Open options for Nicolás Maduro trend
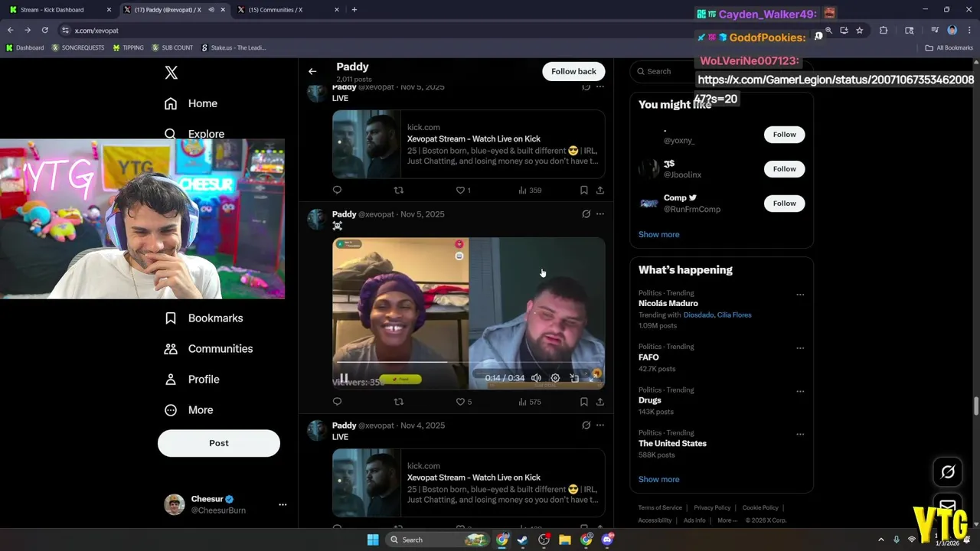This screenshot has height=551, width=980. pyautogui.click(x=800, y=295)
